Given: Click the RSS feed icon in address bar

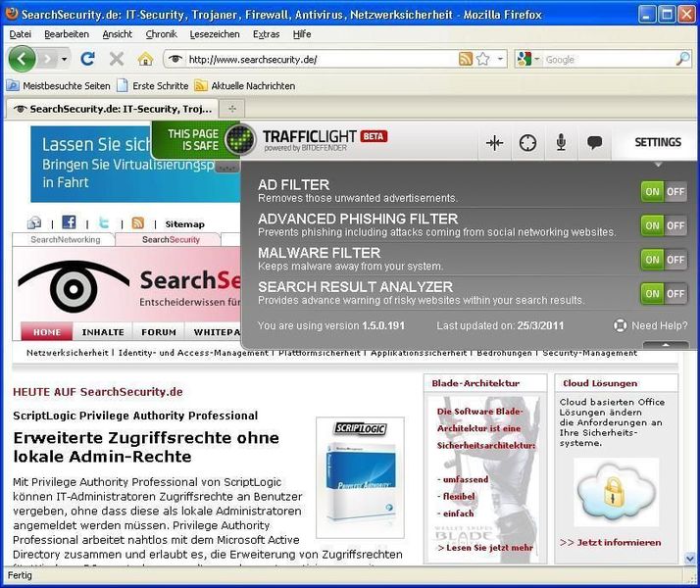Looking at the screenshot, I should (x=466, y=59).
